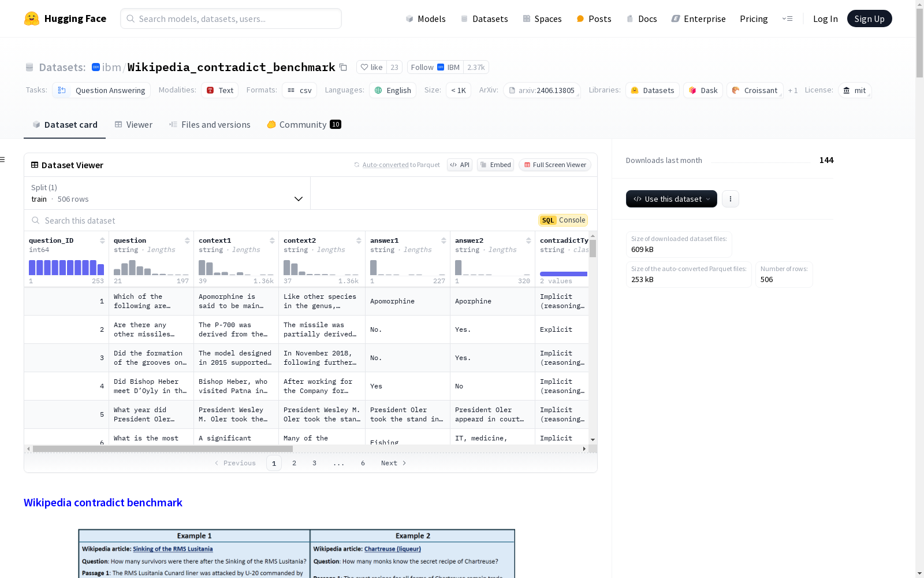
Task: Open Full Screen Viewer
Action: click(x=555, y=165)
